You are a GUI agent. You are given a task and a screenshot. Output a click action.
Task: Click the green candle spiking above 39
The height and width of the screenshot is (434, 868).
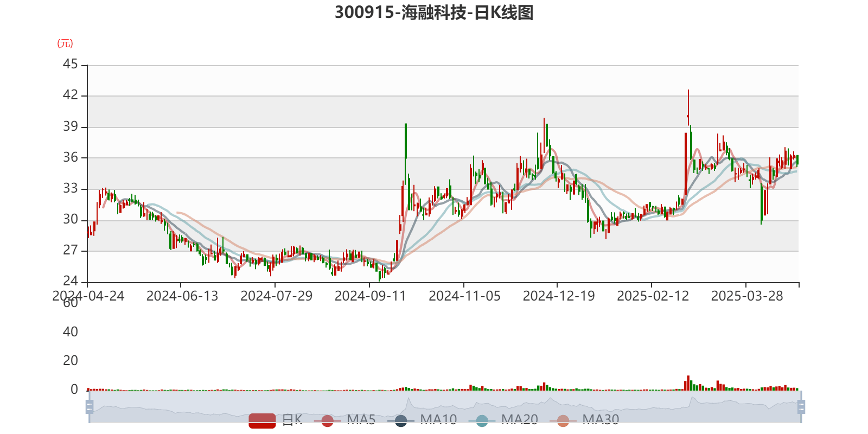point(405,141)
